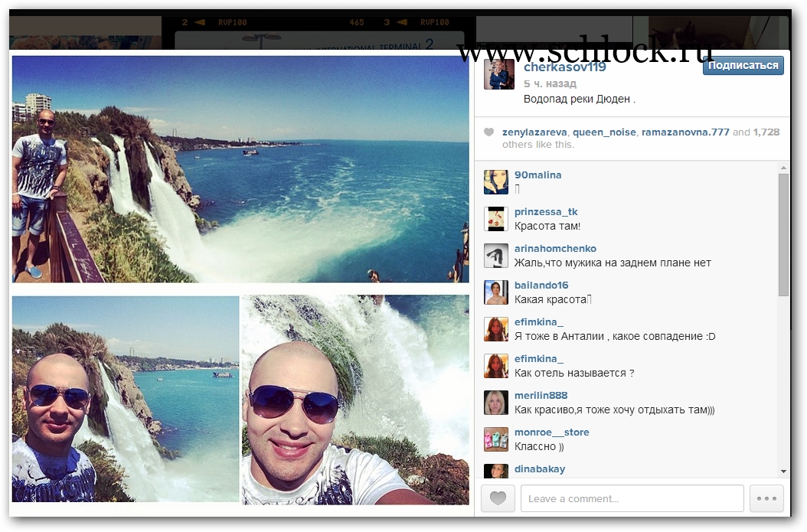
Task: Open cherkasov119's profile avatar
Action: tap(498, 74)
